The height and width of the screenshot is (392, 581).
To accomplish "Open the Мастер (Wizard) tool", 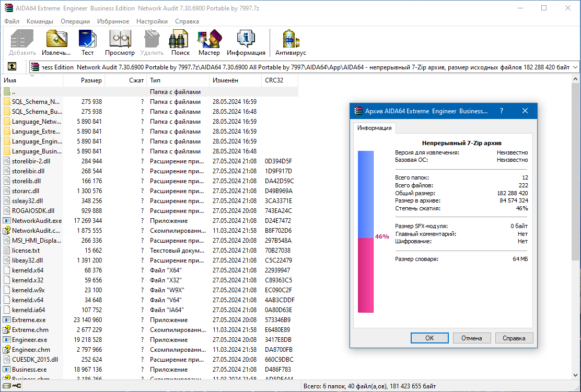I will click(x=209, y=42).
